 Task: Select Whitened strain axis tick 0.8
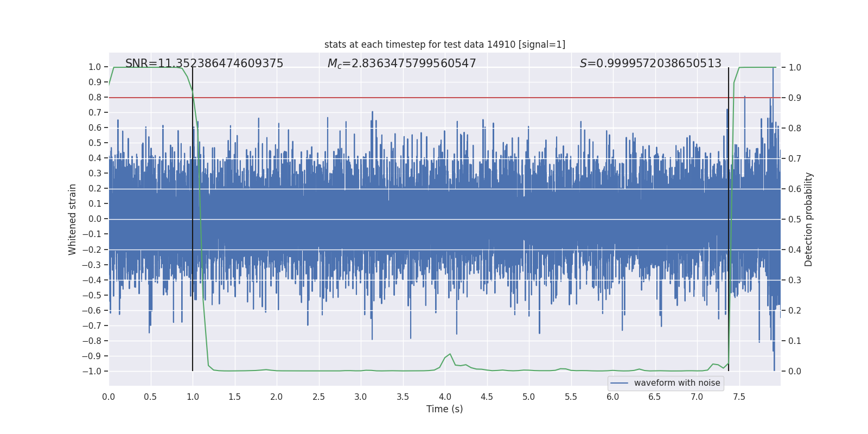click(95, 98)
